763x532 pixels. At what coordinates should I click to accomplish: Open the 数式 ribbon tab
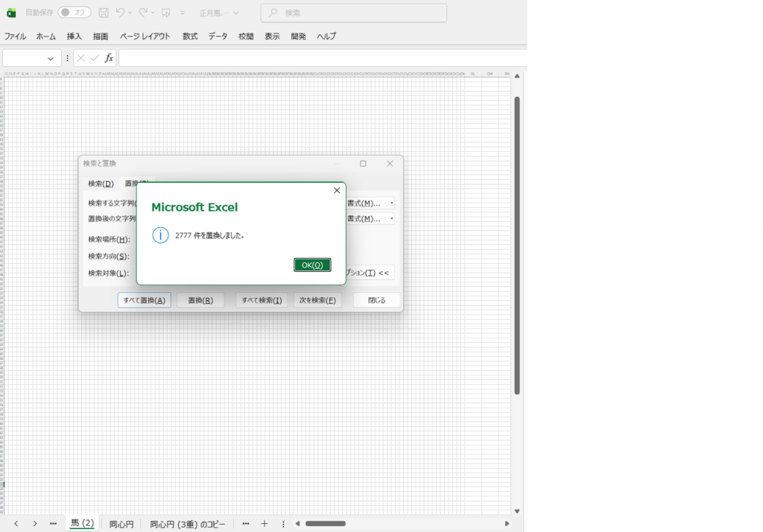click(x=190, y=36)
